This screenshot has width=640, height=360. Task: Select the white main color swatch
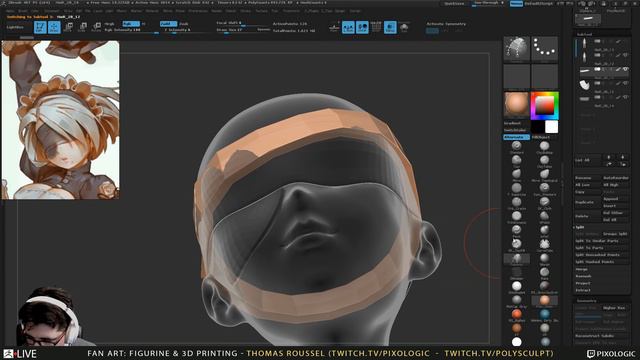click(551, 127)
